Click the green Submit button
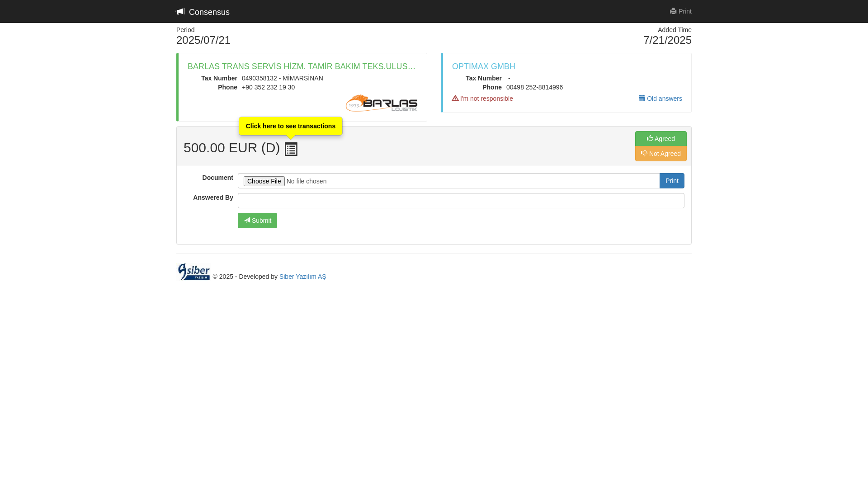This screenshot has height=488, width=868. point(257,221)
